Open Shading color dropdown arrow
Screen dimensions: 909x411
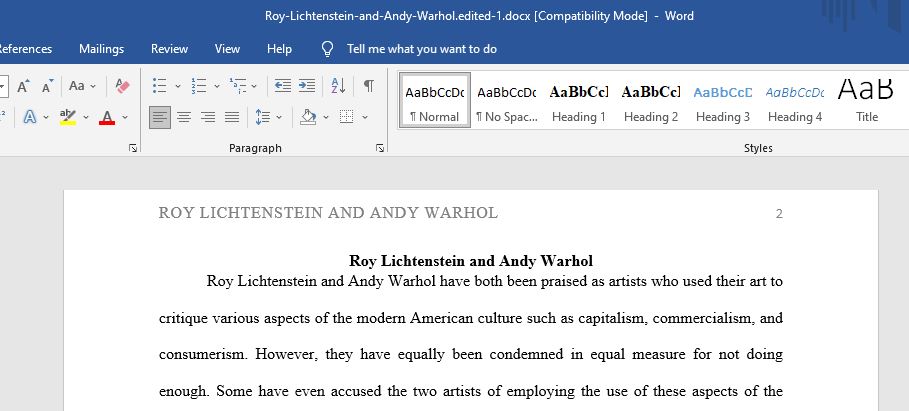[326, 118]
